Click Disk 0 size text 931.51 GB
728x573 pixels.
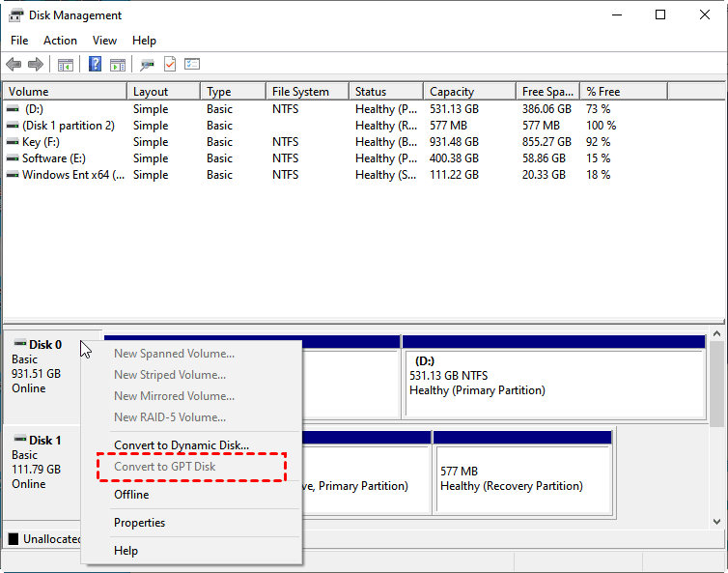pyautogui.click(x=37, y=374)
